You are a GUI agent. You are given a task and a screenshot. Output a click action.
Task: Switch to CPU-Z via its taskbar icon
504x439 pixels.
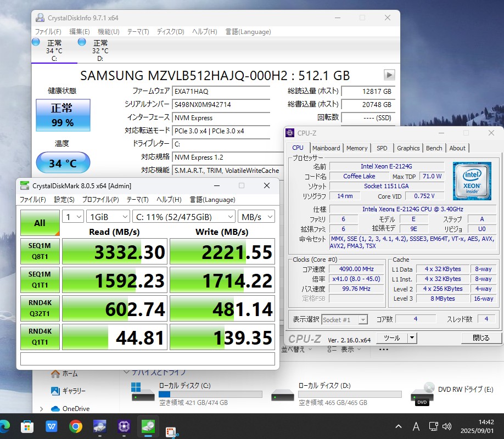[x=124, y=426]
